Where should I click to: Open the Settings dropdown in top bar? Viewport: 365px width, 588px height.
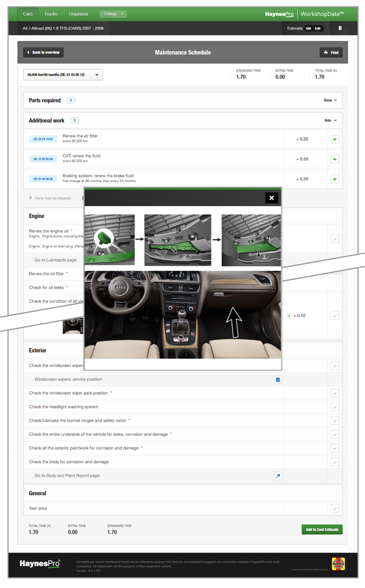tap(113, 14)
